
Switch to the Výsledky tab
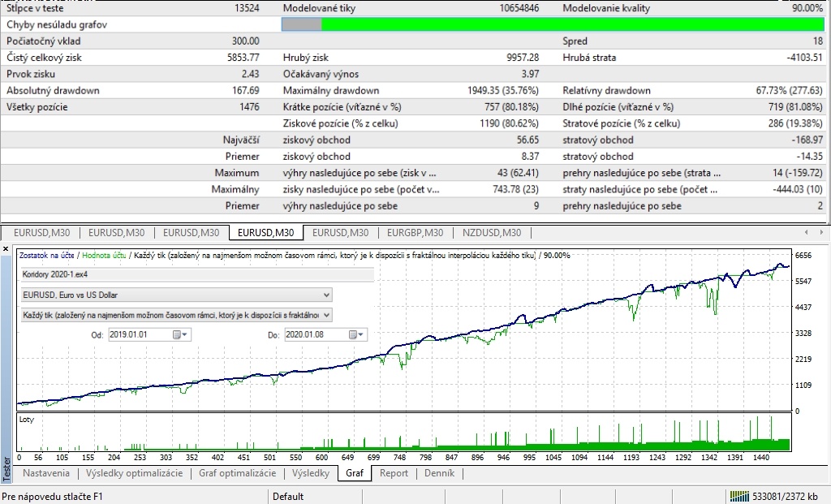(x=311, y=473)
